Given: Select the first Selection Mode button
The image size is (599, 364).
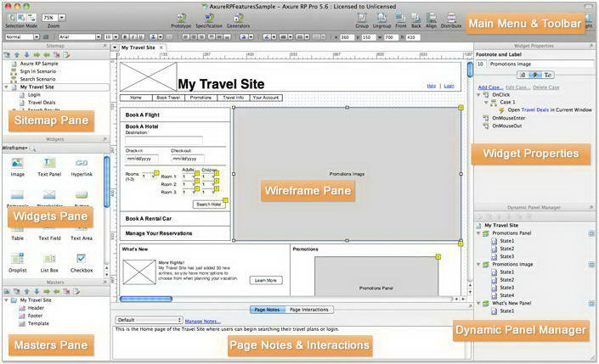Looking at the screenshot, I should [x=11, y=18].
